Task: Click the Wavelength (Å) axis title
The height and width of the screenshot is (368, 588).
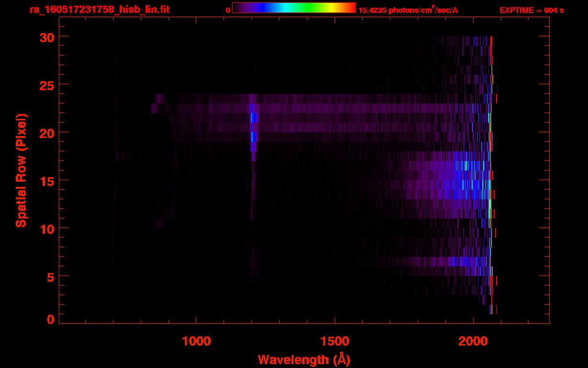Action: (x=304, y=359)
